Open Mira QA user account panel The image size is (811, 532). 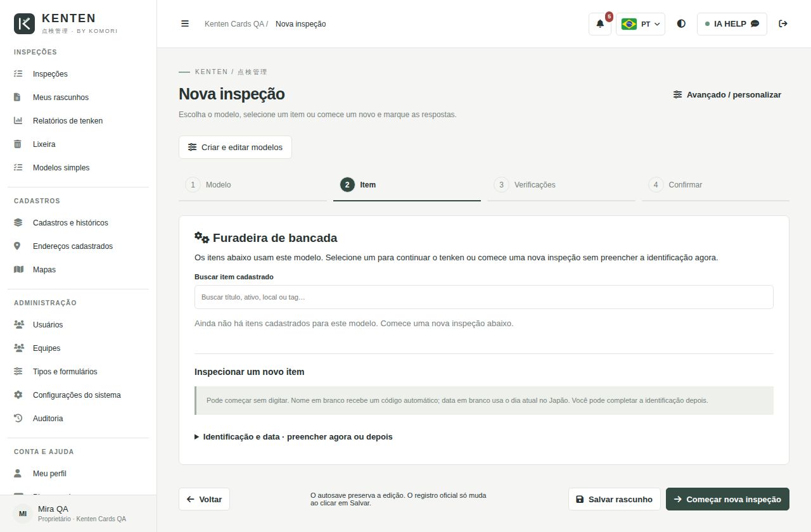(x=78, y=514)
